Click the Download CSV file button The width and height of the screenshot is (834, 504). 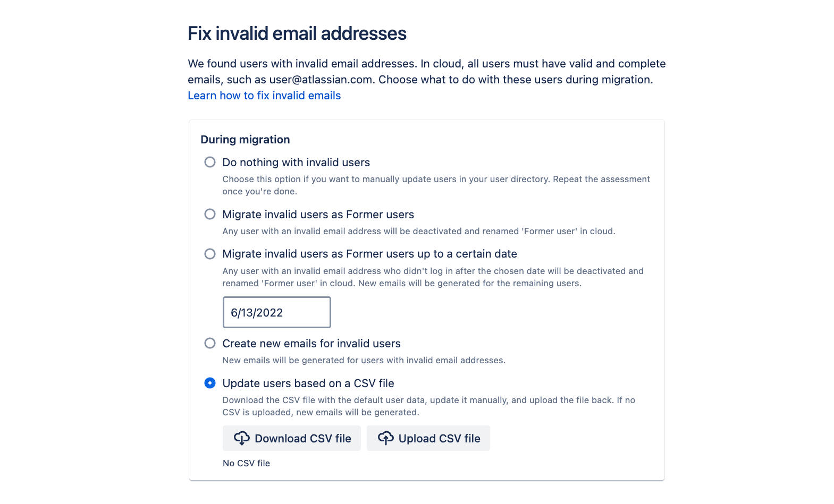click(291, 438)
